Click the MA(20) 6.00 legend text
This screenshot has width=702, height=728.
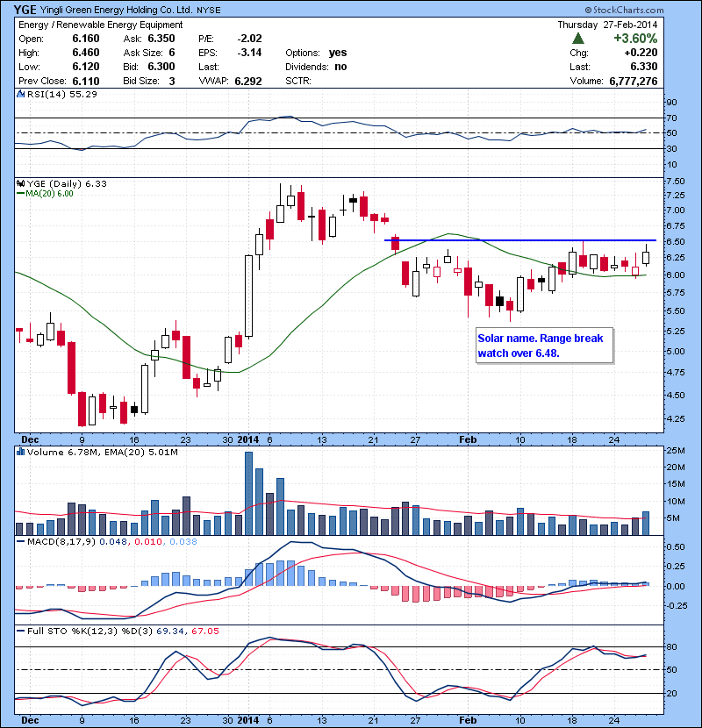50,194
